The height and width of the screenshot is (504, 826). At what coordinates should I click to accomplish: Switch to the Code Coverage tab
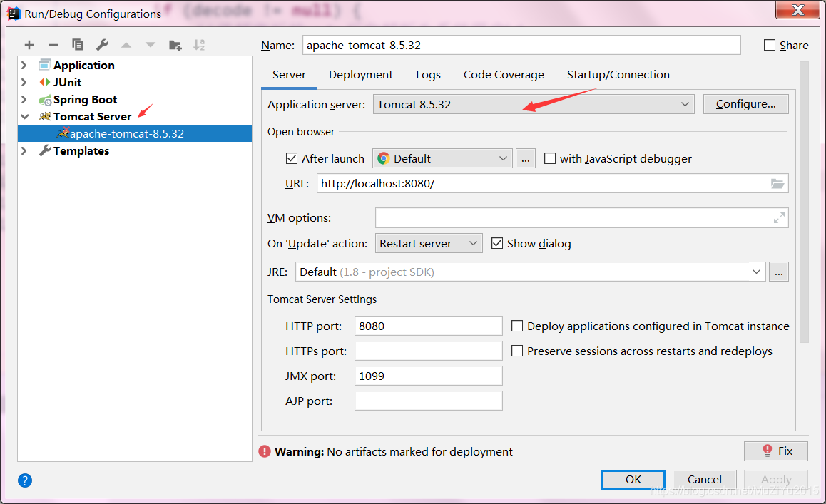[504, 75]
